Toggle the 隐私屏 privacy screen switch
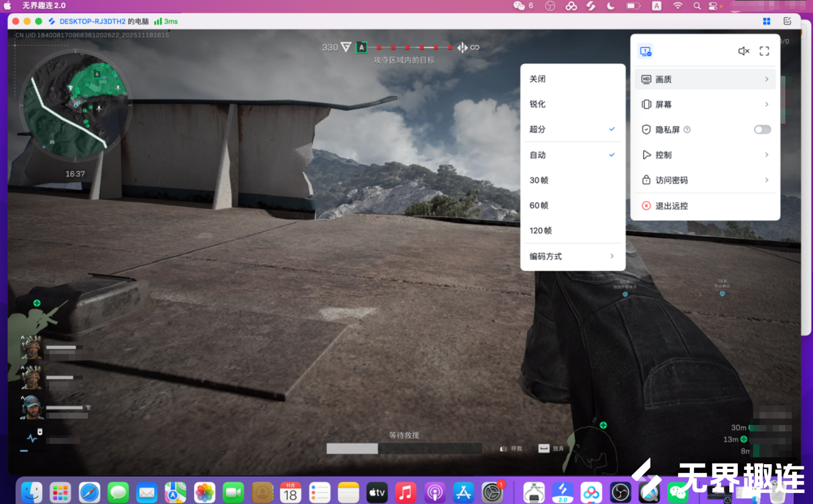813x504 pixels. pos(762,129)
